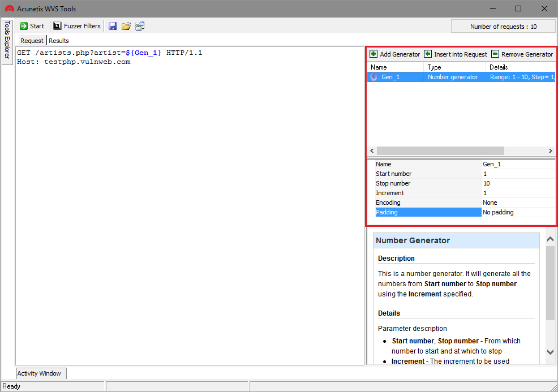
Task: Click Add Generator button
Action: coord(395,54)
